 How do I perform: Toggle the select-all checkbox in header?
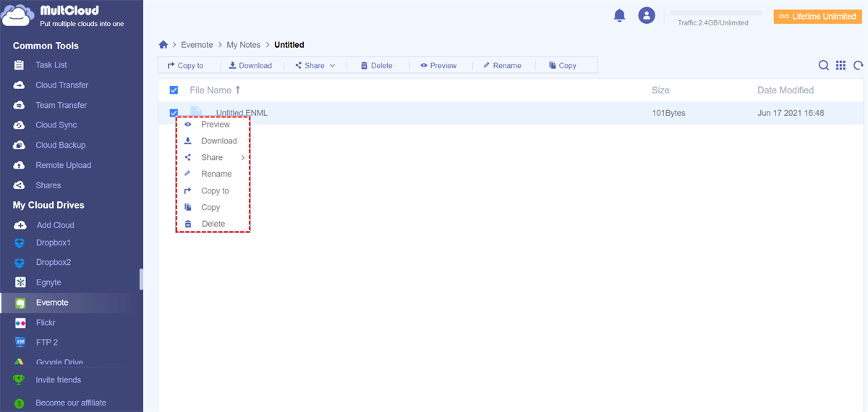tap(174, 91)
